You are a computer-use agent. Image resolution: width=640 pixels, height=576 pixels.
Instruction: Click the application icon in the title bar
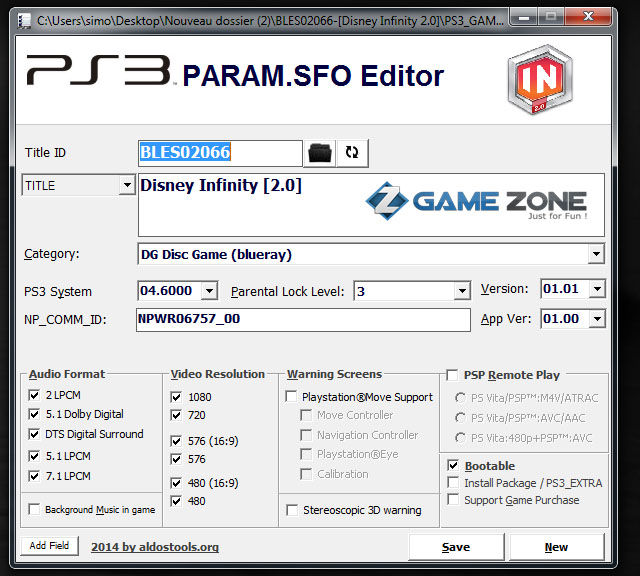(19, 18)
